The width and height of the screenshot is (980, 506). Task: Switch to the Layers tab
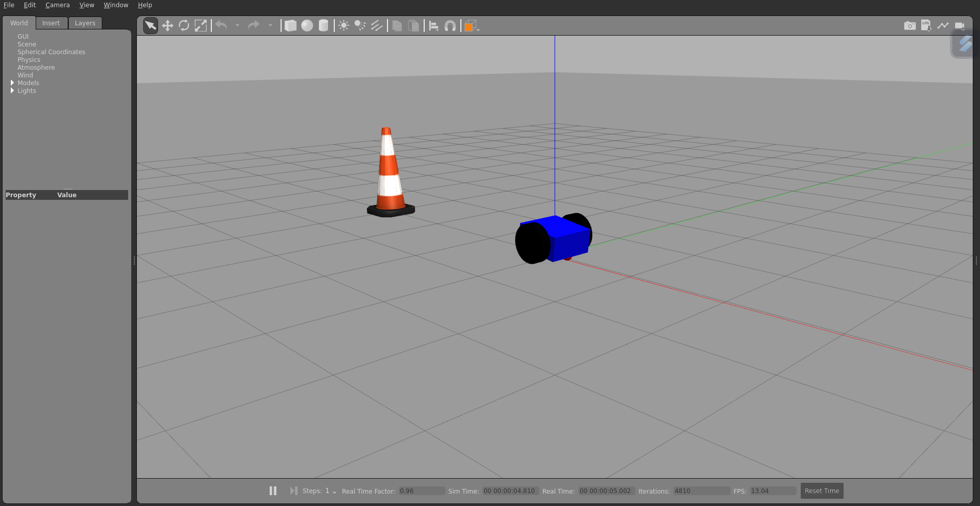pos(85,23)
